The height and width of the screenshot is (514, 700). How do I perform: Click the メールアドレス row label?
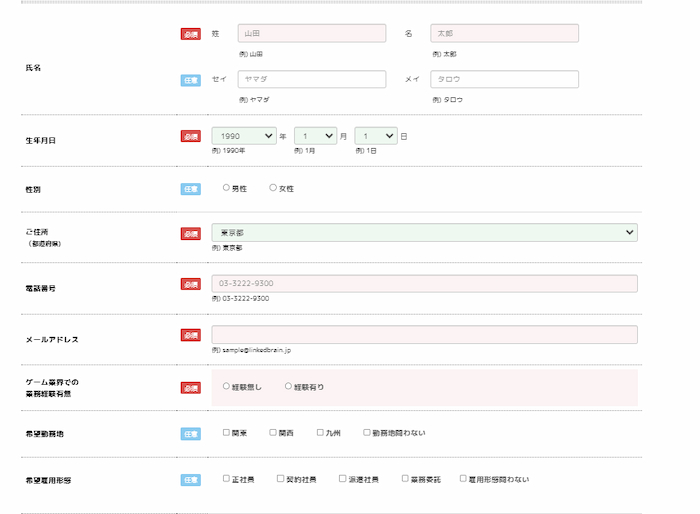point(52,340)
